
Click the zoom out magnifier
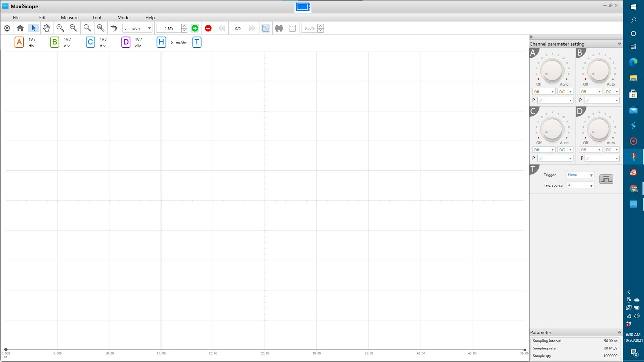(x=73, y=28)
